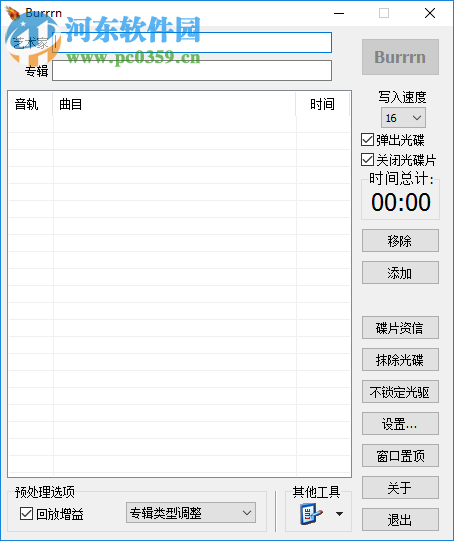The image size is (454, 541).
Task: Click the 退出 exit button
Action: tap(400, 519)
